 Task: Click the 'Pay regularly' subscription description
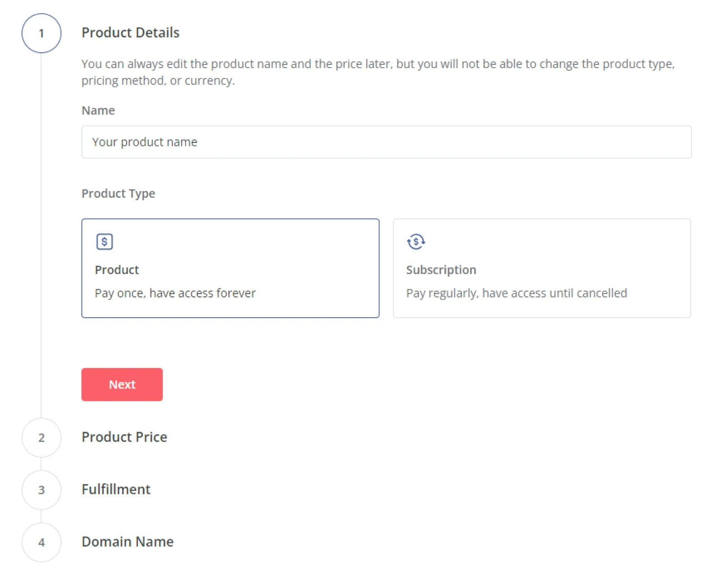tap(516, 293)
